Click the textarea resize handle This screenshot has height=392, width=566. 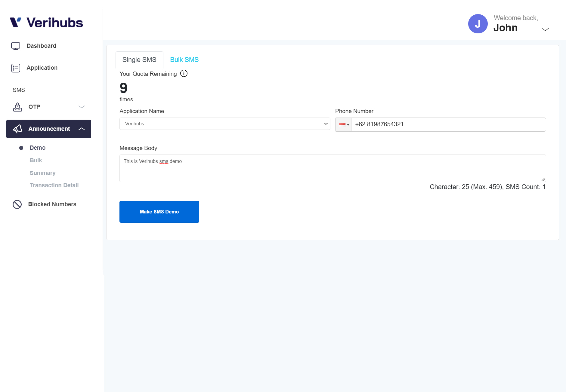(543, 179)
